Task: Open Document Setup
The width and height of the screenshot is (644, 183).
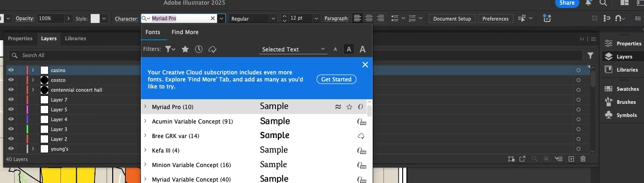Action: (x=452, y=19)
